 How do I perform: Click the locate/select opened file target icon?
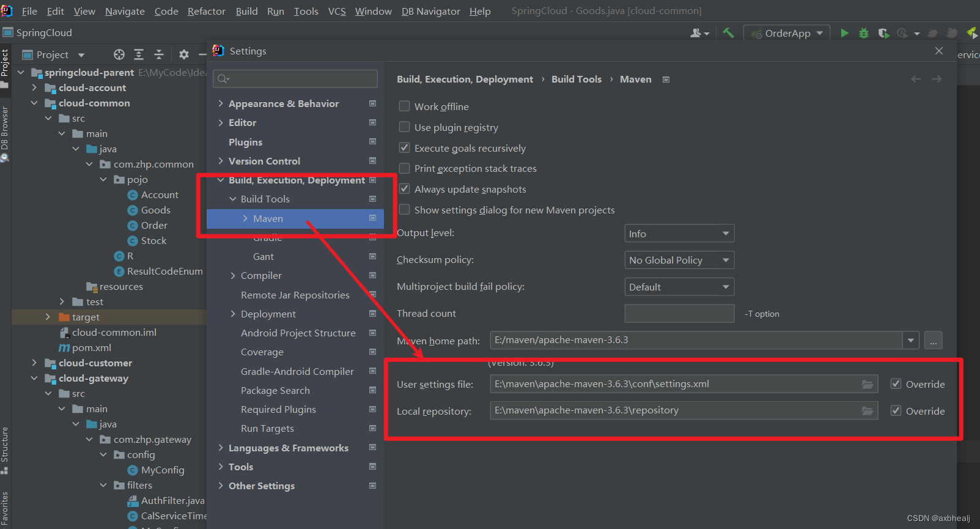119,54
